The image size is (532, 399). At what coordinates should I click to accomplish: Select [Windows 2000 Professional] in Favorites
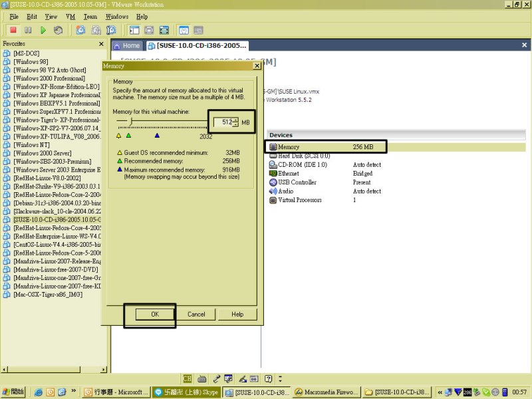coord(49,78)
